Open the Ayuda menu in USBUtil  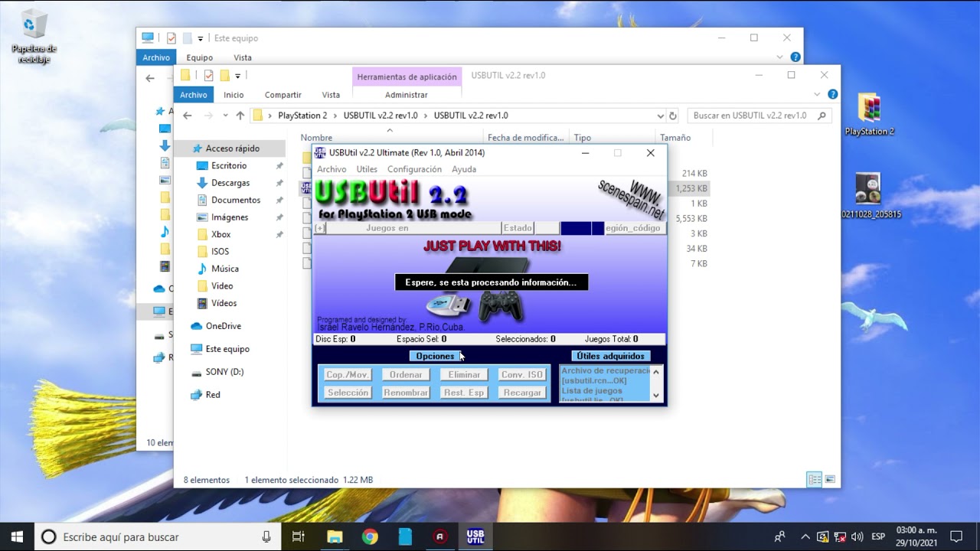(464, 169)
